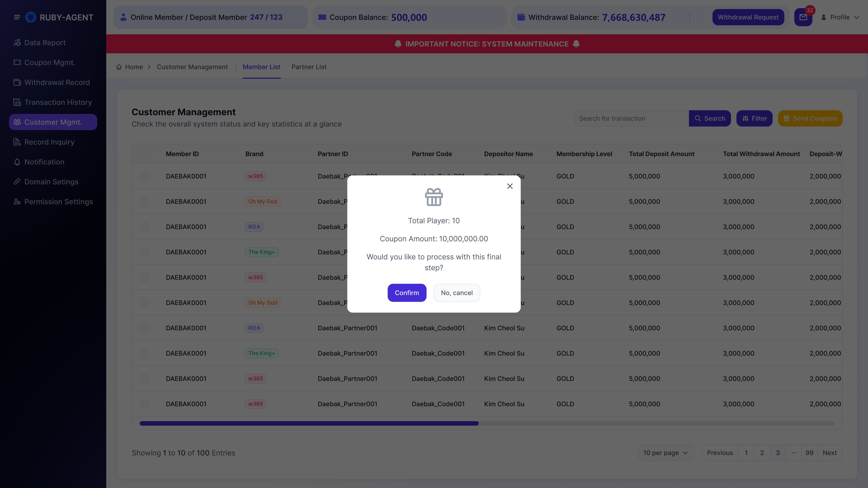The width and height of the screenshot is (868, 488).
Task: Click the Data Report sidebar icon
Action: pos(17,43)
